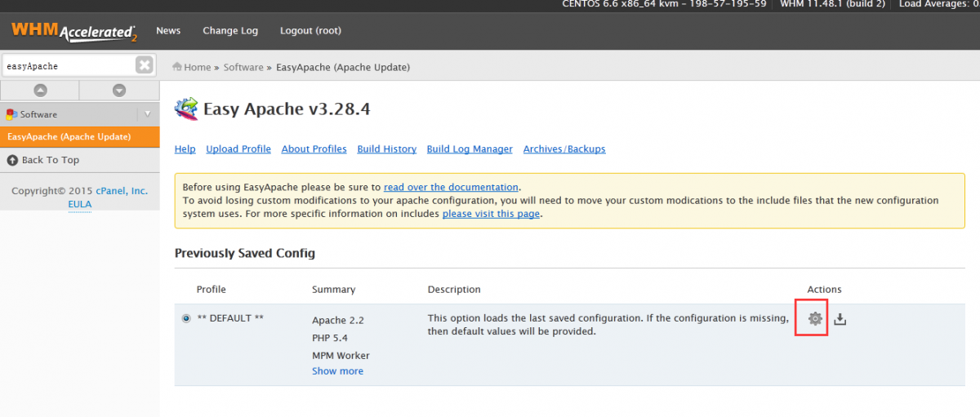
Task: Click the Easy Apache feather logo
Action: (187, 109)
